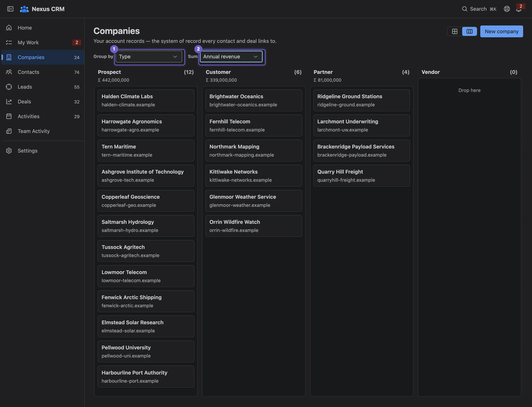The image size is (532, 407).
Task: Open Larchmont Underwriting card
Action: point(362,126)
